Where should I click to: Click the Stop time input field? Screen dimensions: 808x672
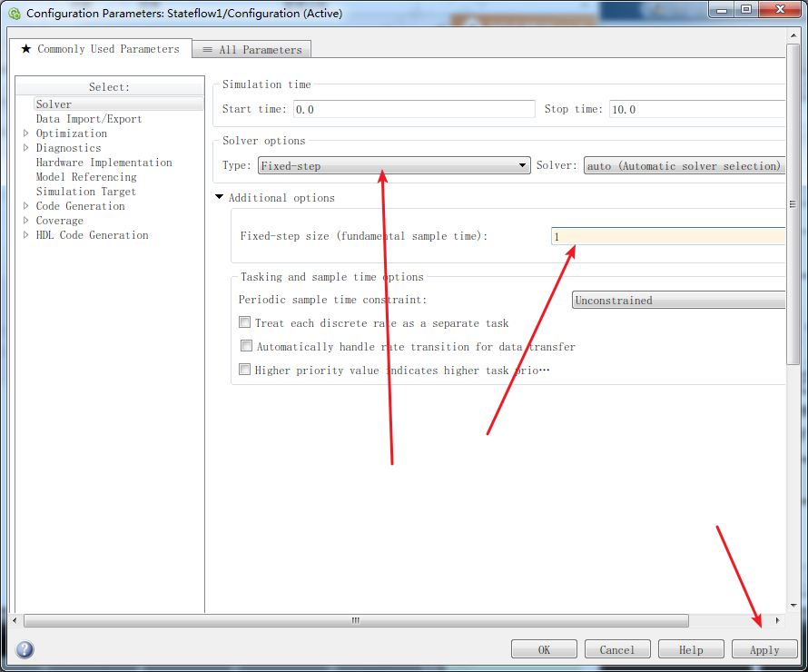coord(697,109)
